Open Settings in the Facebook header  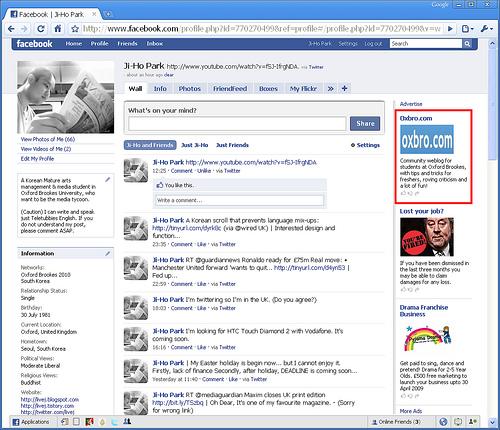348,44
